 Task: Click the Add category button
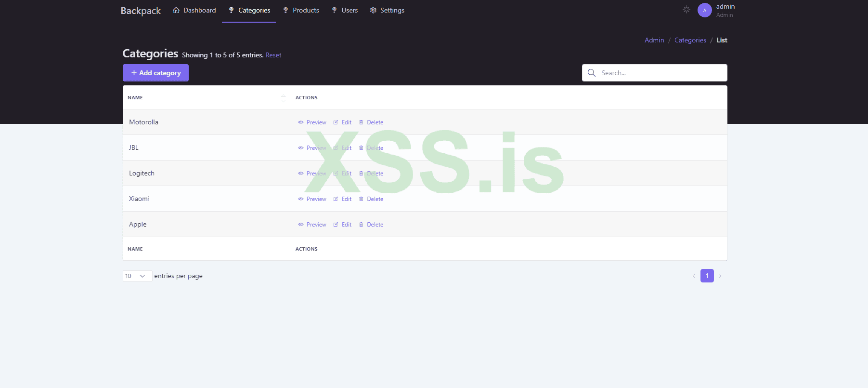tap(155, 73)
